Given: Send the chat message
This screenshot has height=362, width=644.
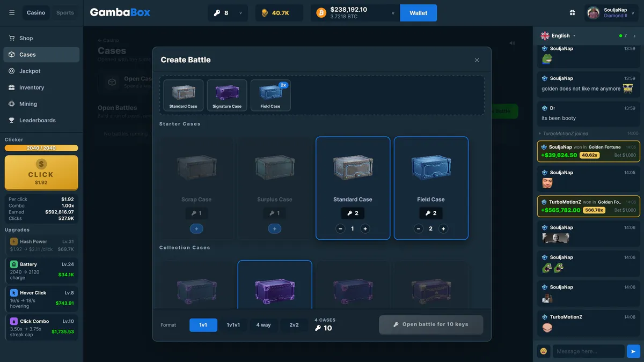Looking at the screenshot, I should tap(633, 351).
